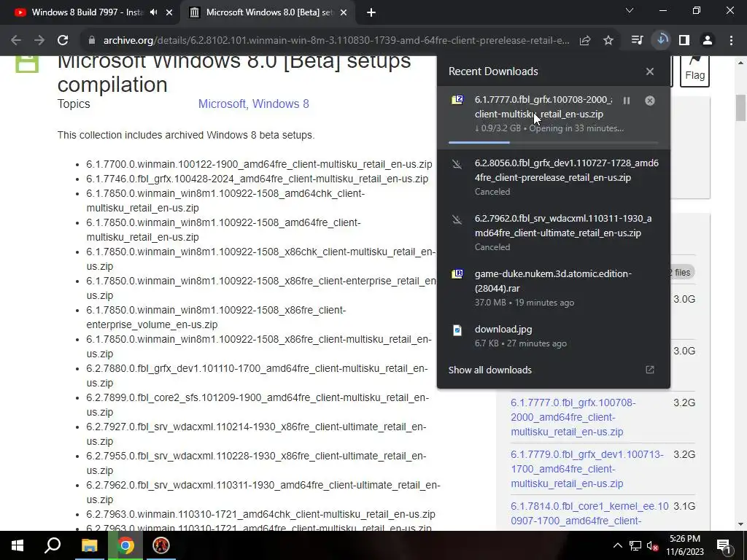Open Windows taskbar search
This screenshot has height=560, width=747.
click(x=53, y=545)
